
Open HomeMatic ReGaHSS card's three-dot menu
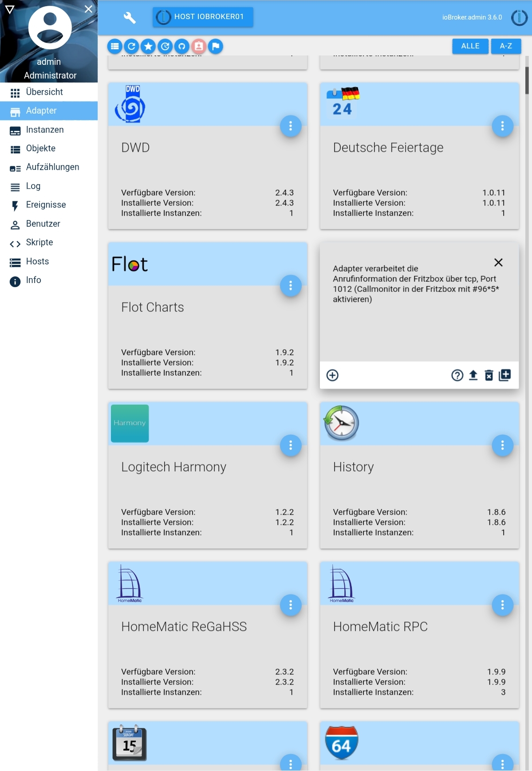291,605
